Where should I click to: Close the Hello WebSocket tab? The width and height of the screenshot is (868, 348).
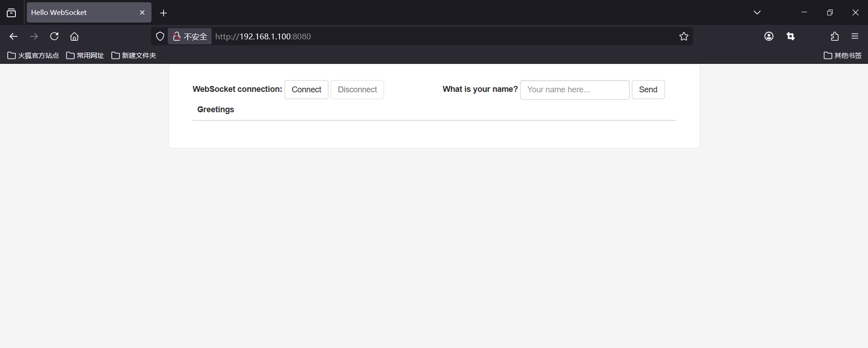(142, 13)
